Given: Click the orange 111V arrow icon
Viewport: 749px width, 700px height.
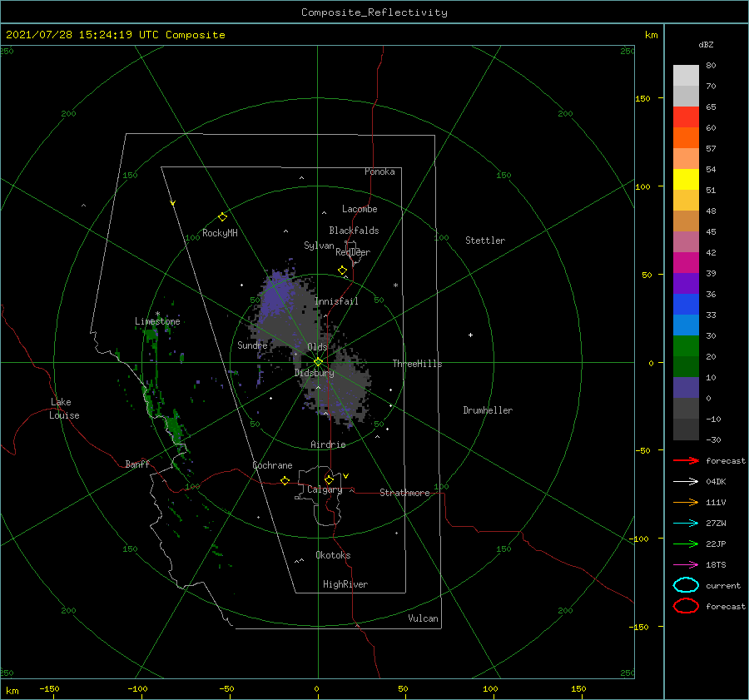Looking at the screenshot, I should 686,502.
